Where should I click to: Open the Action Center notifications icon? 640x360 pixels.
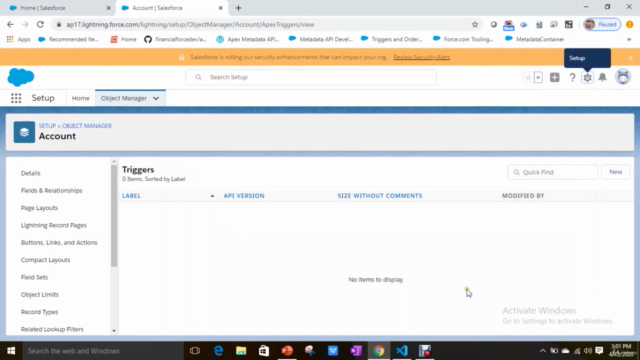[x=599, y=351]
